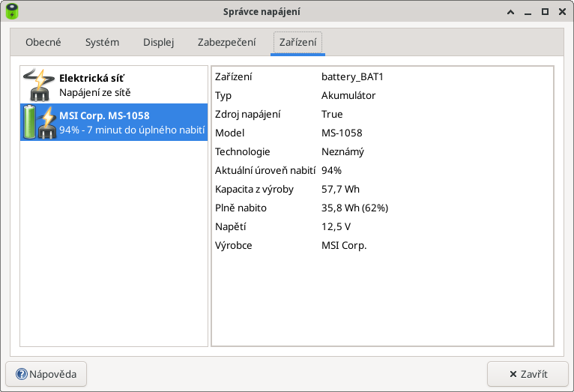The image size is (574, 392).
Task: Click the Zavřít button
Action: (x=528, y=374)
